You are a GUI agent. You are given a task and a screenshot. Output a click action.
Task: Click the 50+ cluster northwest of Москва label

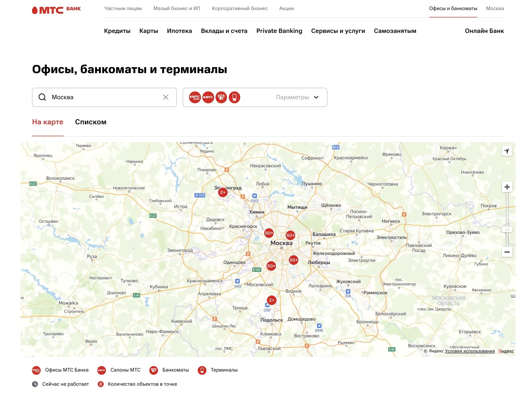point(269,233)
